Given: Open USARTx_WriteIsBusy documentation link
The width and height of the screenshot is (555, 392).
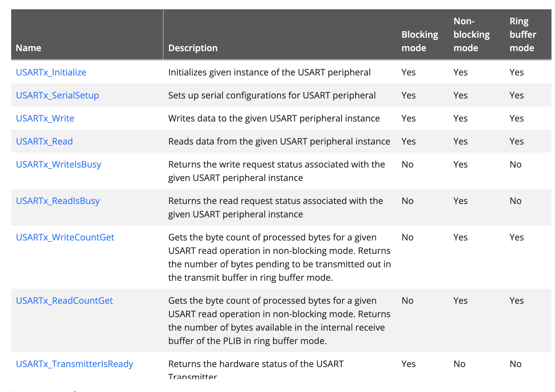Looking at the screenshot, I should tap(59, 164).
